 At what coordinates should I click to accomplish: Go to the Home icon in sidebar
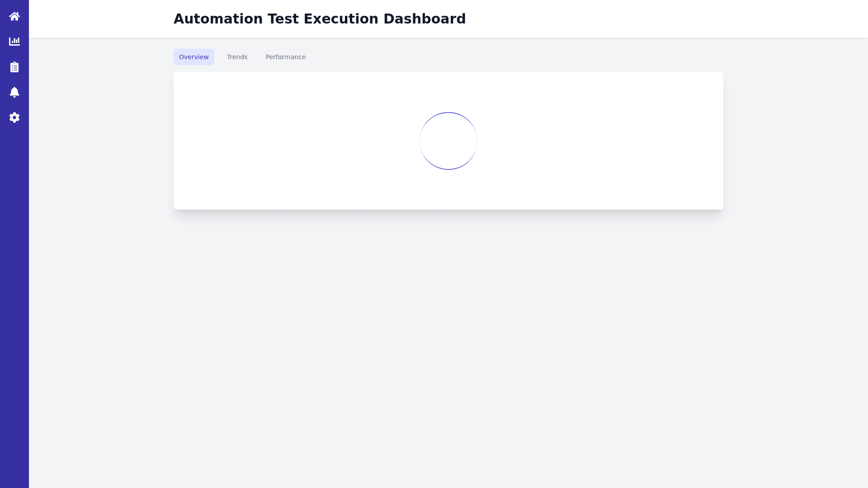[14, 16]
